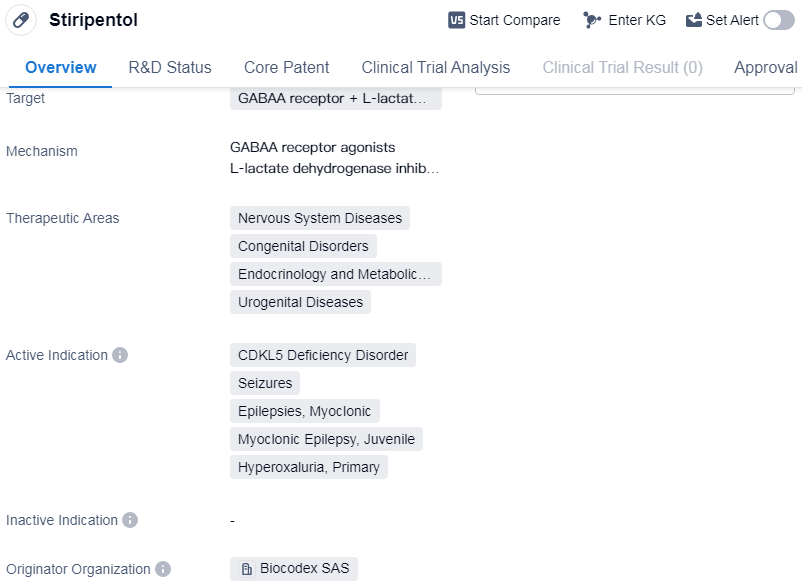Click the Set Alert bell icon
802x584 pixels.
[x=694, y=20]
